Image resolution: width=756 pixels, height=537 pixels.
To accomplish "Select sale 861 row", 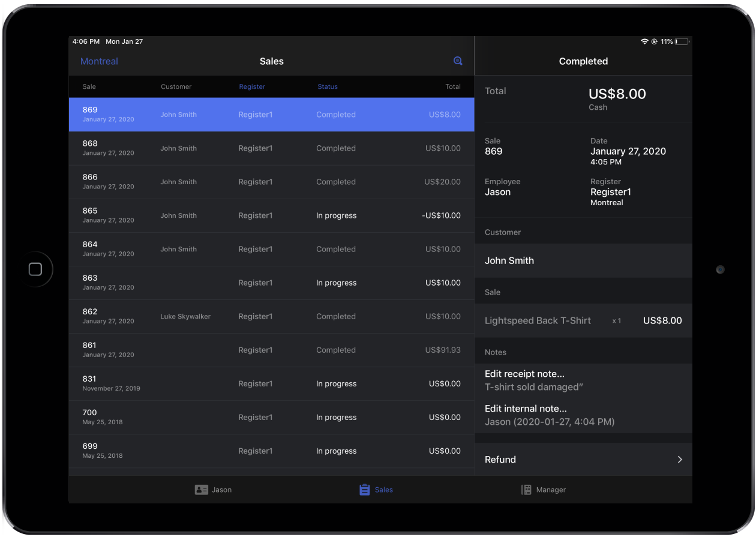I will tap(271, 350).
